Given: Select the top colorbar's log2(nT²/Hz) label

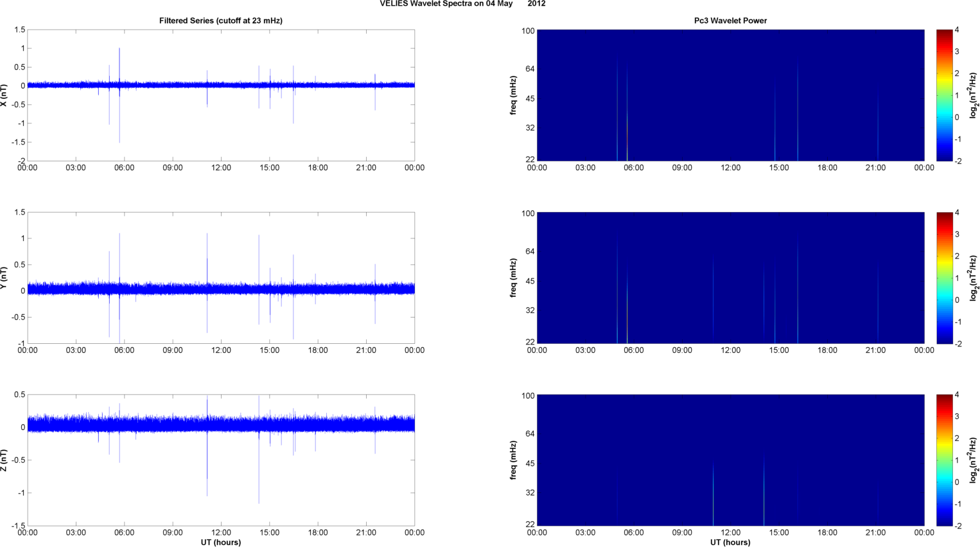Looking at the screenshot, I should 974,95.
